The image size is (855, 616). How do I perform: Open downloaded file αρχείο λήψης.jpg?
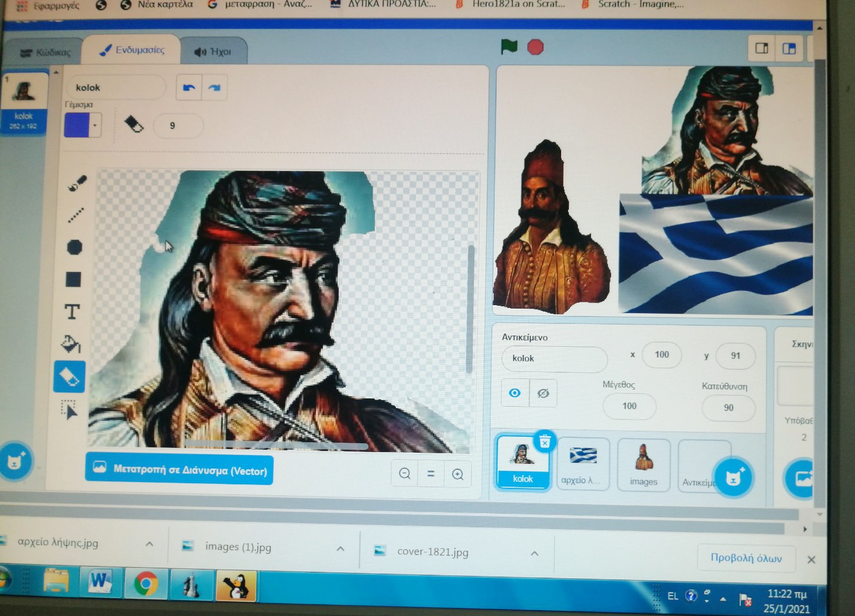pos(59,543)
